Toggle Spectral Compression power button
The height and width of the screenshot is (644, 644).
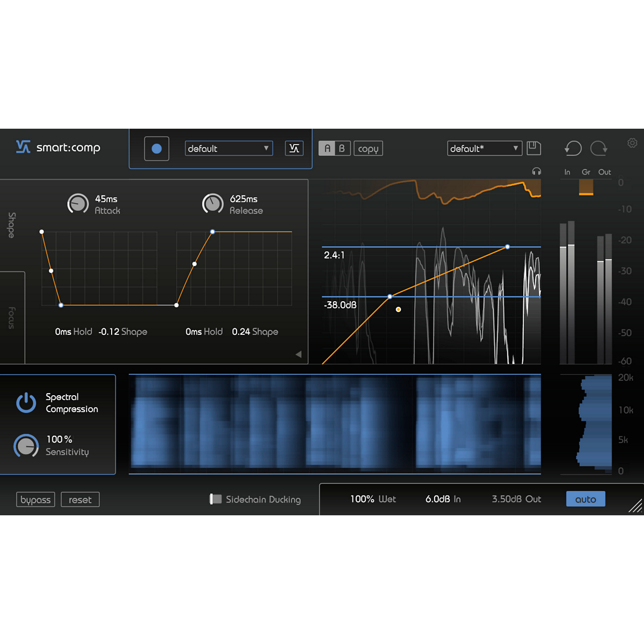(26, 403)
